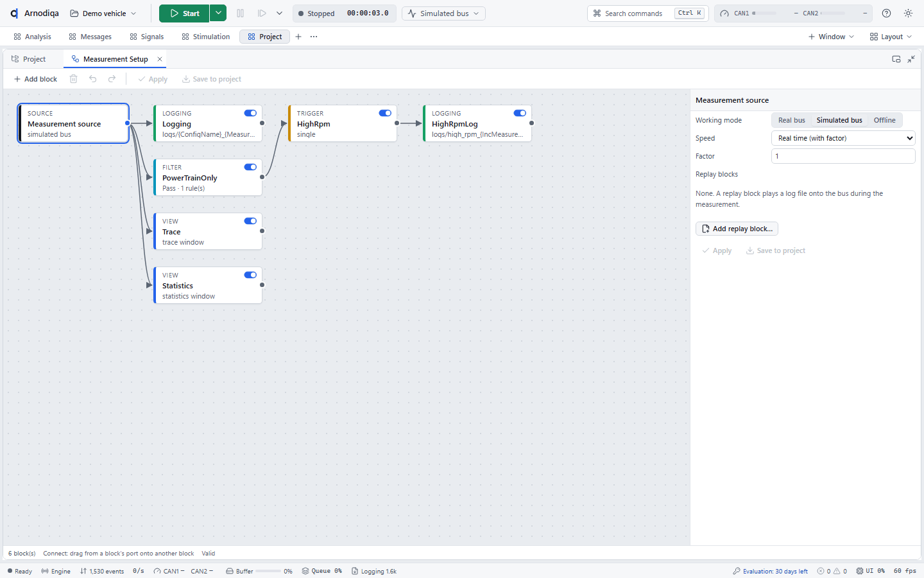Open the Demo vehicle project dropdown

[103, 13]
